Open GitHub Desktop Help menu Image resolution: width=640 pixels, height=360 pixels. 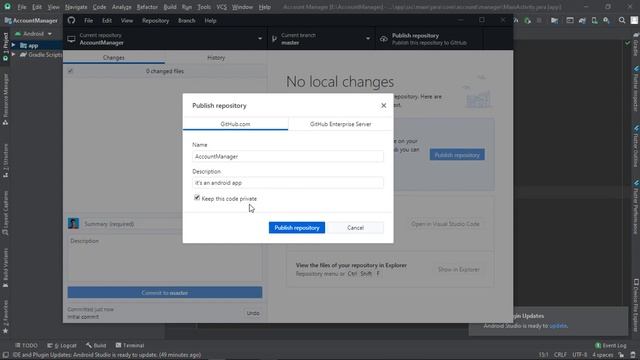coord(210,20)
